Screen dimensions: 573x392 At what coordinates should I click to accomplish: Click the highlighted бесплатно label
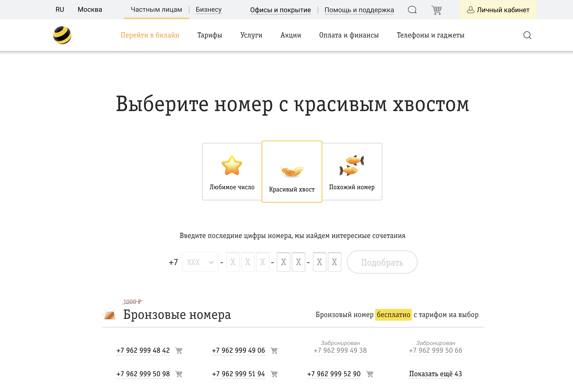point(393,315)
